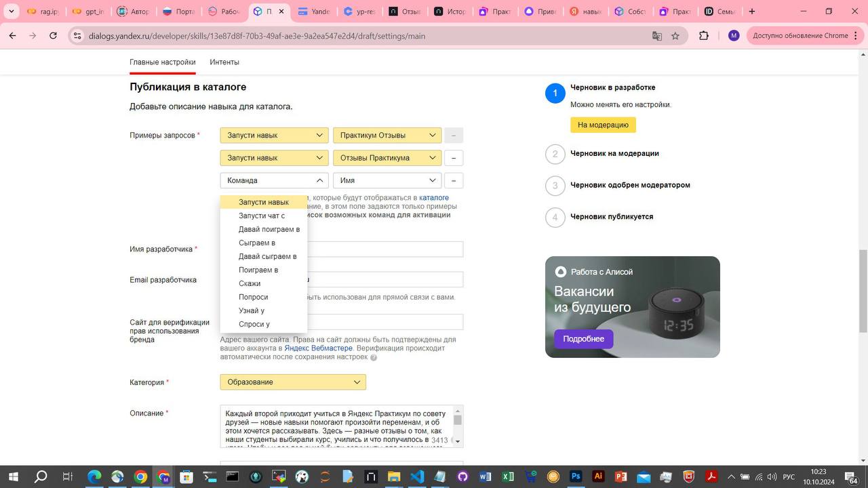
Task: Open Microsoft Excel from the taskbar
Action: click(x=508, y=476)
